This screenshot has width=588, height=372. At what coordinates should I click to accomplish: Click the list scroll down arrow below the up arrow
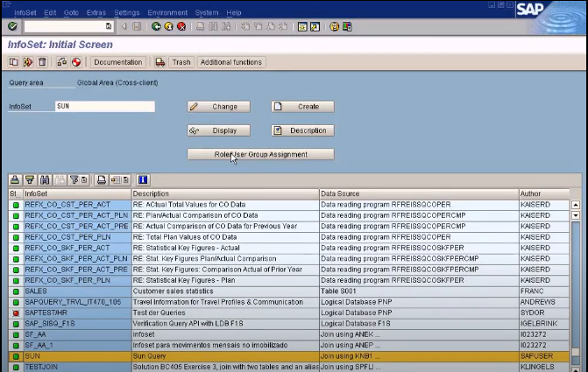pyautogui.click(x=576, y=215)
